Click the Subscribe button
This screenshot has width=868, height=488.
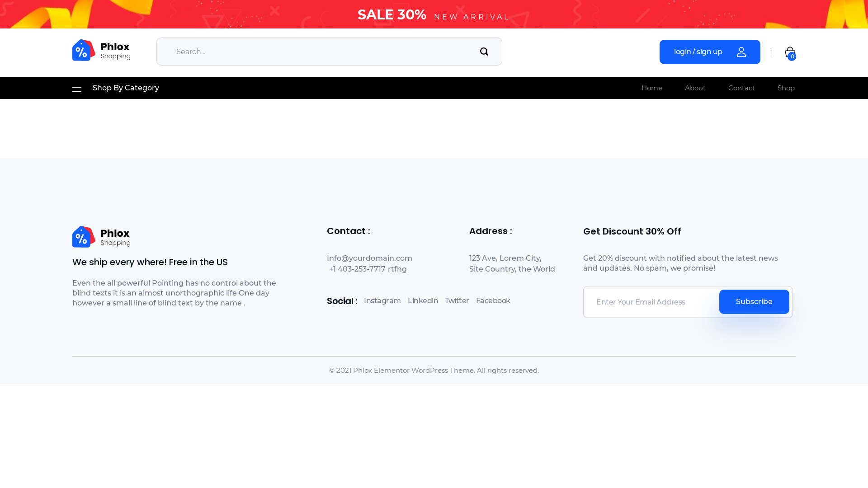[754, 302]
